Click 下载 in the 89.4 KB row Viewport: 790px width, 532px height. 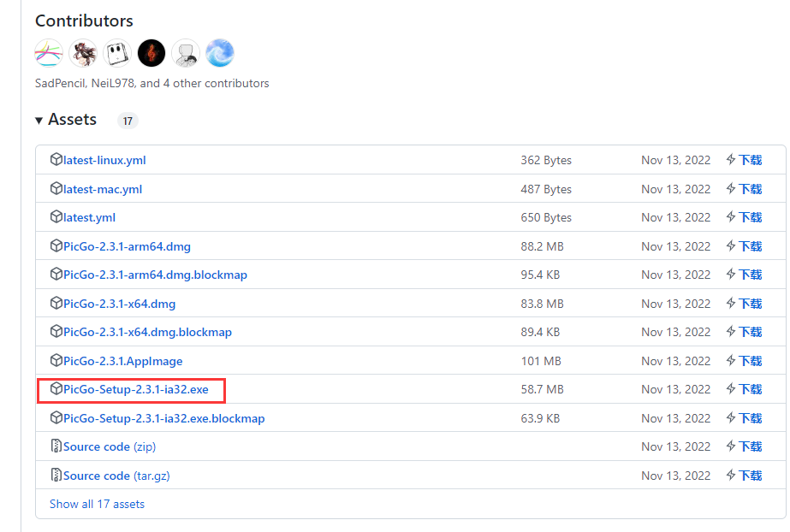click(750, 332)
